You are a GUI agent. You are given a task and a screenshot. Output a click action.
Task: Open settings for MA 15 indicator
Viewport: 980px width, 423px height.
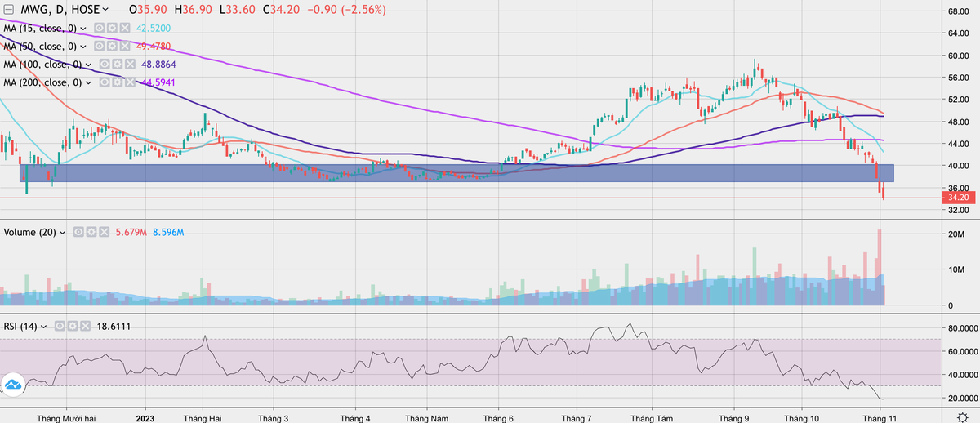tap(112, 28)
